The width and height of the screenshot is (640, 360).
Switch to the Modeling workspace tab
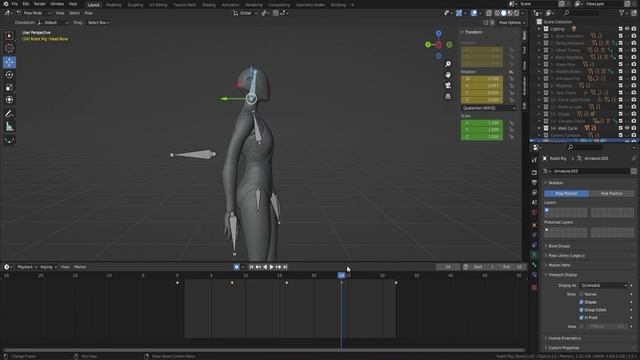tap(113, 5)
